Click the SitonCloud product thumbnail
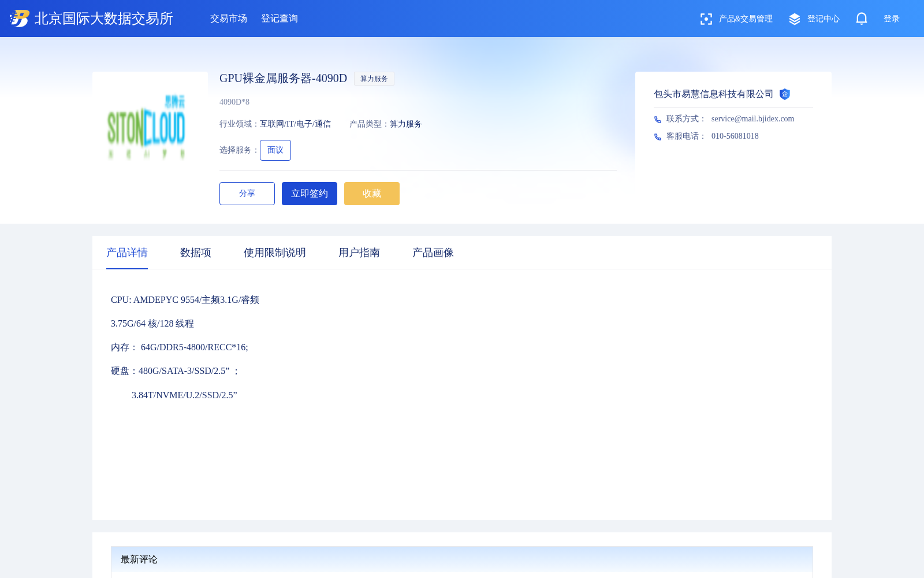The image size is (924, 578). [150, 129]
